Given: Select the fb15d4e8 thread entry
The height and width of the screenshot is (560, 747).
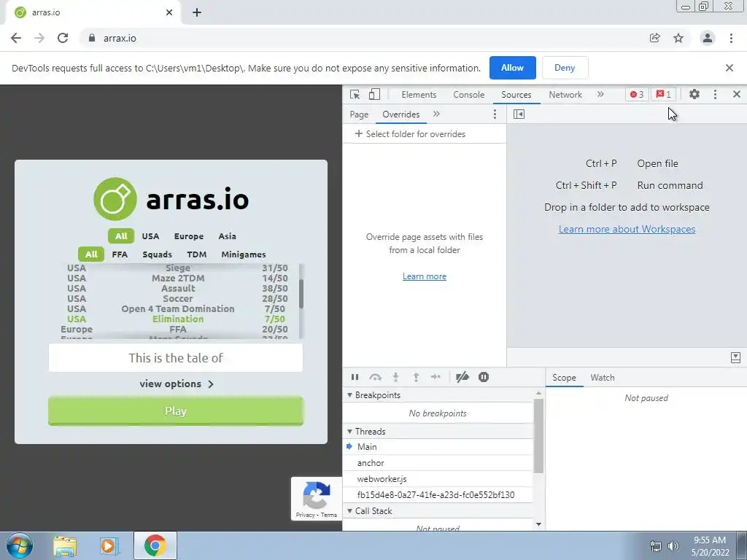Looking at the screenshot, I should [438, 495].
